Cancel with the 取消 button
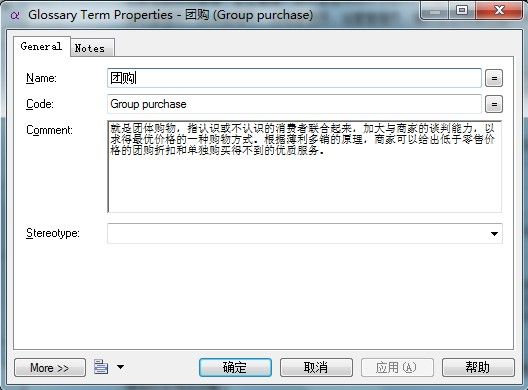 316,367
